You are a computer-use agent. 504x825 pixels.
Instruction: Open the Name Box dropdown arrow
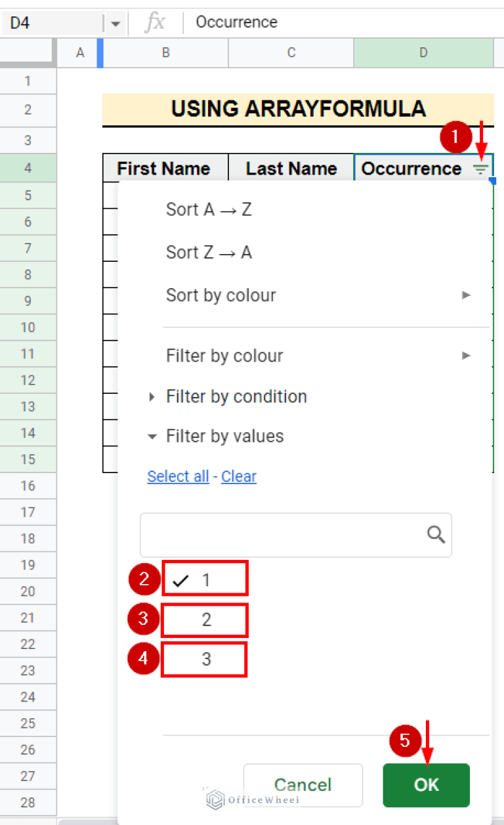click(116, 22)
